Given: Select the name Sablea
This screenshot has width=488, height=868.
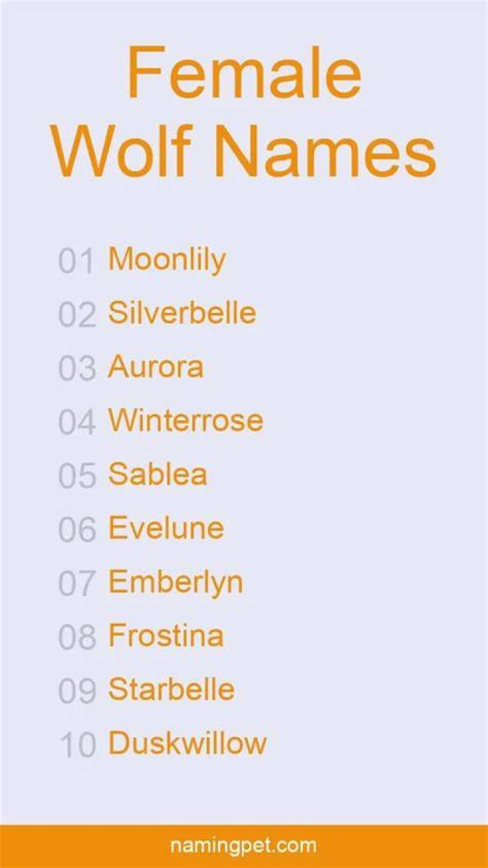Looking at the screenshot, I should point(157,474).
